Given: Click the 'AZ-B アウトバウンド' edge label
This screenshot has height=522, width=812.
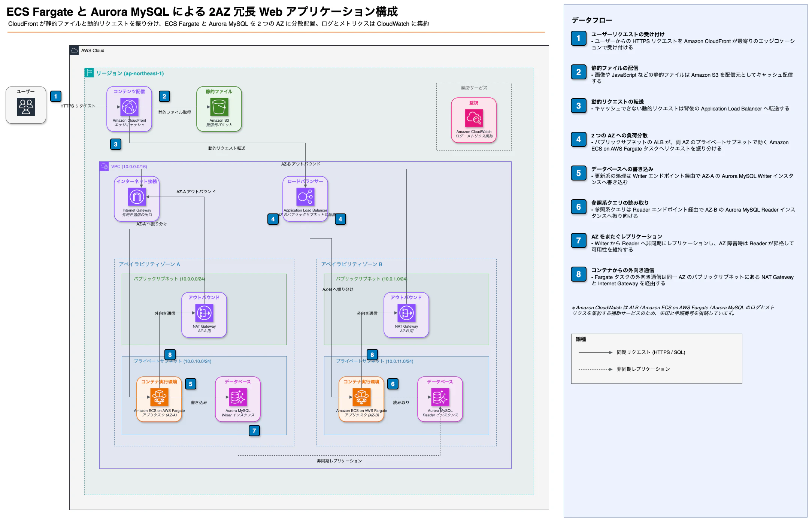Looking at the screenshot, I should [x=301, y=164].
